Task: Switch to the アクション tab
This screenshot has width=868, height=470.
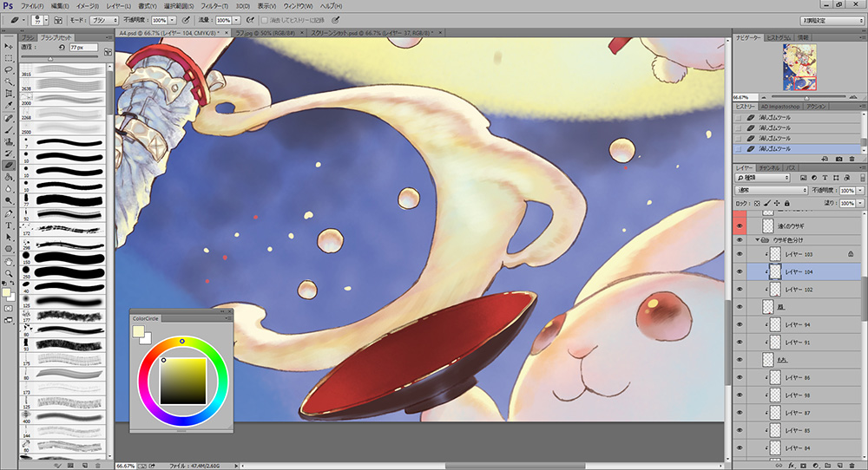Action: pyautogui.click(x=815, y=106)
